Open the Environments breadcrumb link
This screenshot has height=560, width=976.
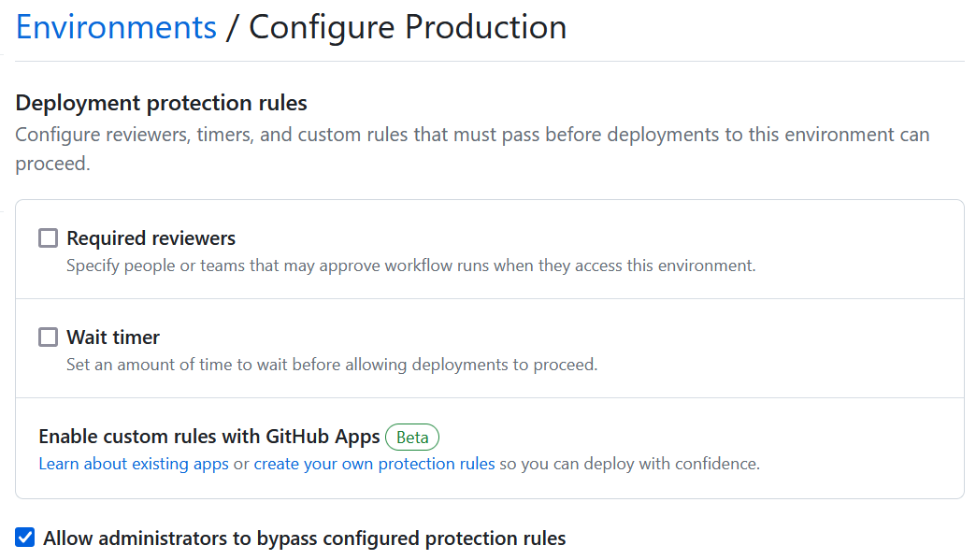[117, 27]
